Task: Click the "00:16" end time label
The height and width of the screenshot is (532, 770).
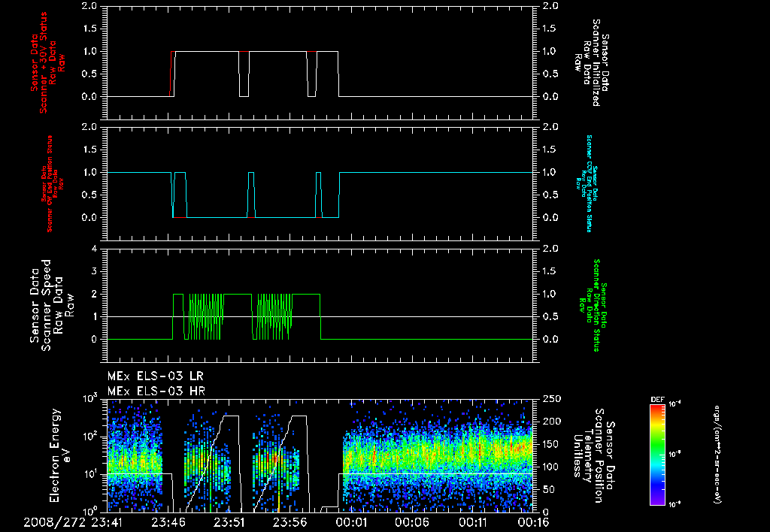Action: point(533,522)
